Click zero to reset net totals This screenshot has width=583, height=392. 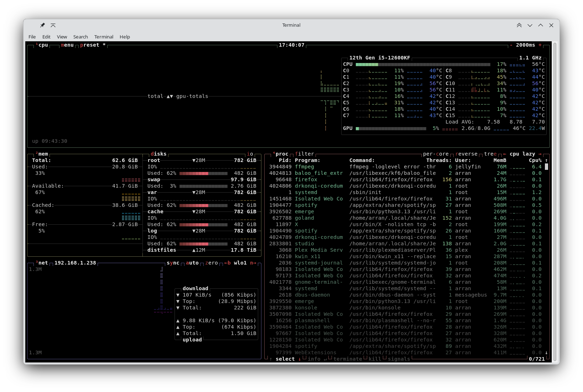point(212,263)
